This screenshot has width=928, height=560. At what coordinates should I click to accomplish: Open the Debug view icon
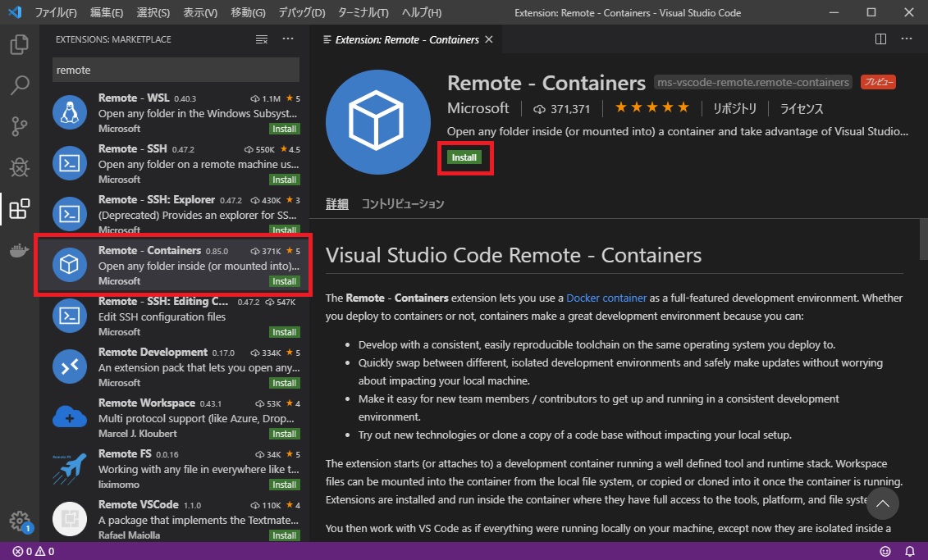[x=20, y=167]
